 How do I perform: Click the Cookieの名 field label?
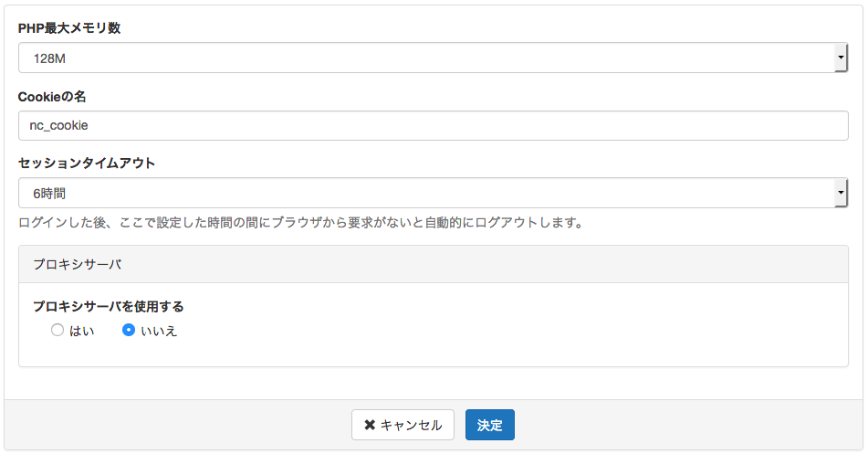tap(52, 97)
